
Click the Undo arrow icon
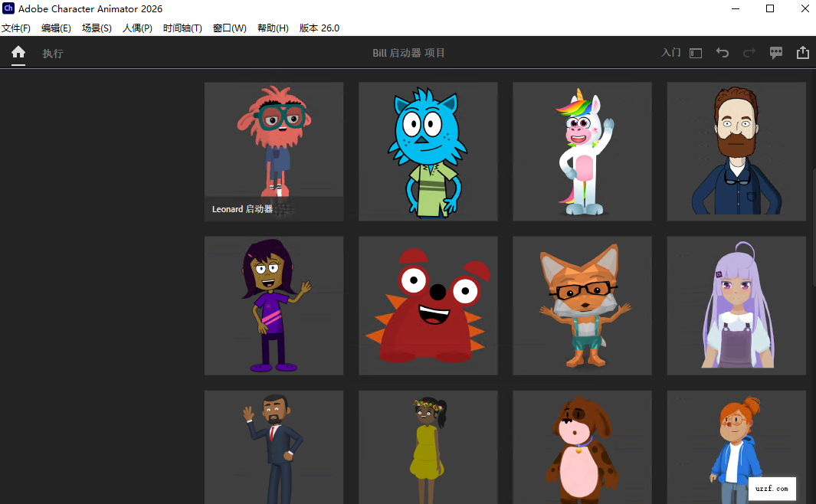point(722,53)
